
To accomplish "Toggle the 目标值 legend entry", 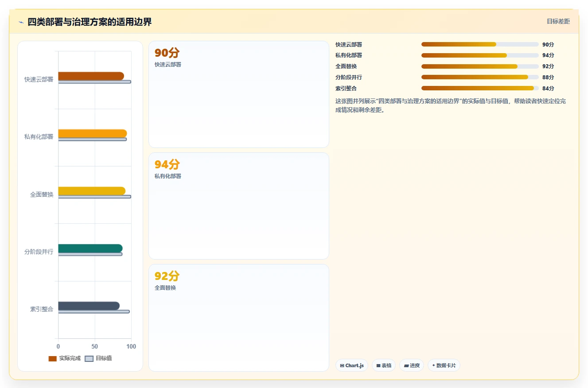I will pyautogui.click(x=98, y=358).
